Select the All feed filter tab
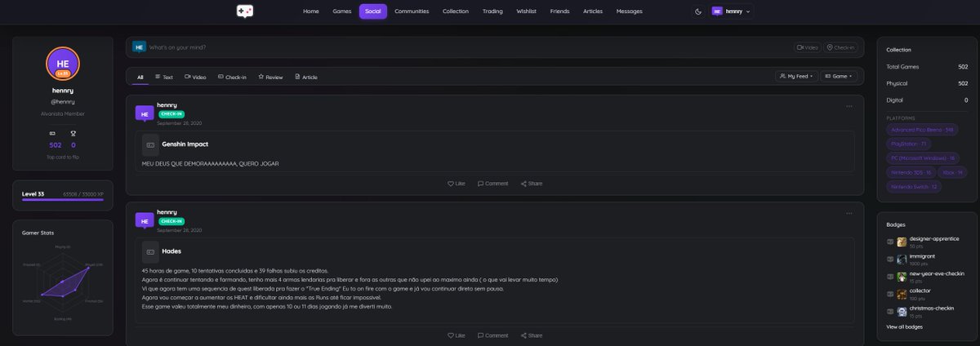 tap(140, 77)
